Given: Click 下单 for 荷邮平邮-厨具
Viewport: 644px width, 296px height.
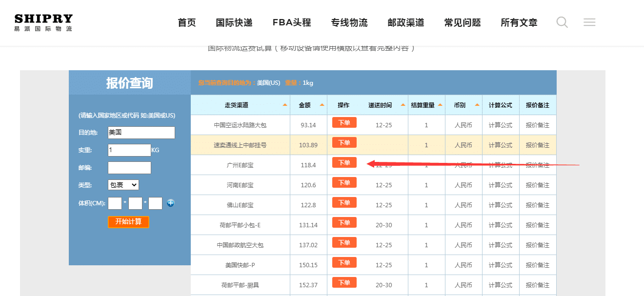Looking at the screenshot, I should [344, 282].
